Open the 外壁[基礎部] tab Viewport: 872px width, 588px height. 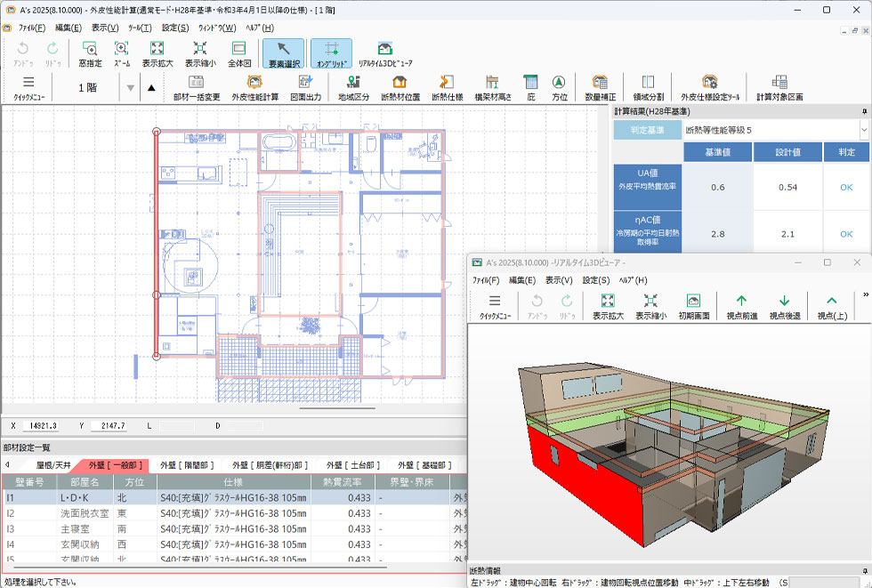click(x=424, y=465)
